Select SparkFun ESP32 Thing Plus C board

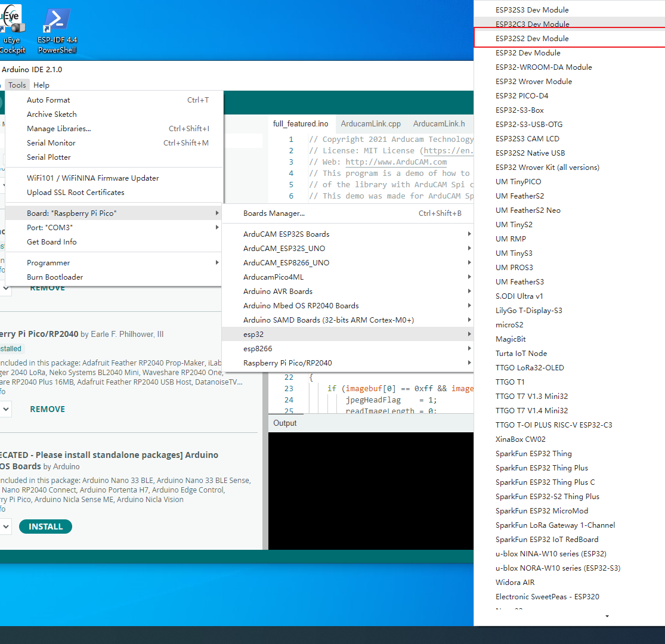[x=569, y=482]
